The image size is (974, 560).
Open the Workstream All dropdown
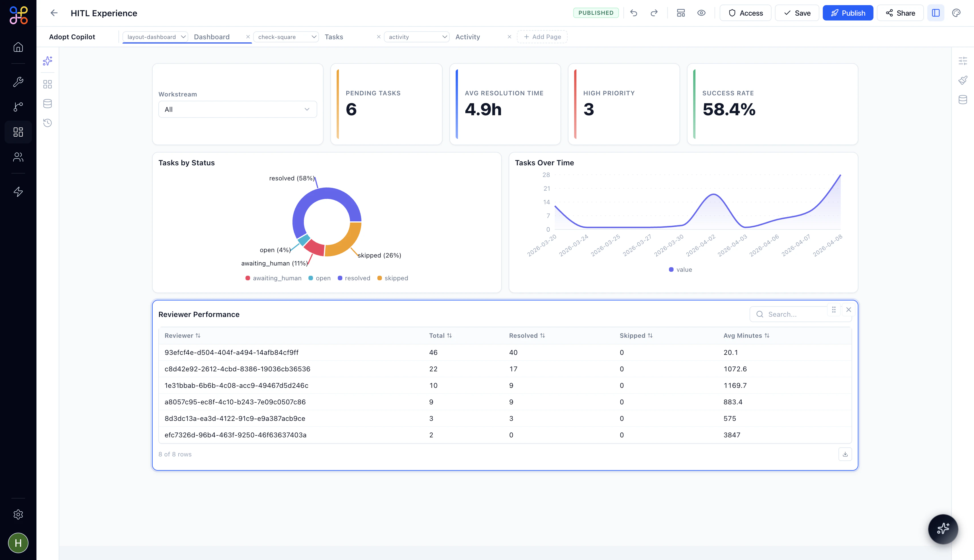point(238,110)
